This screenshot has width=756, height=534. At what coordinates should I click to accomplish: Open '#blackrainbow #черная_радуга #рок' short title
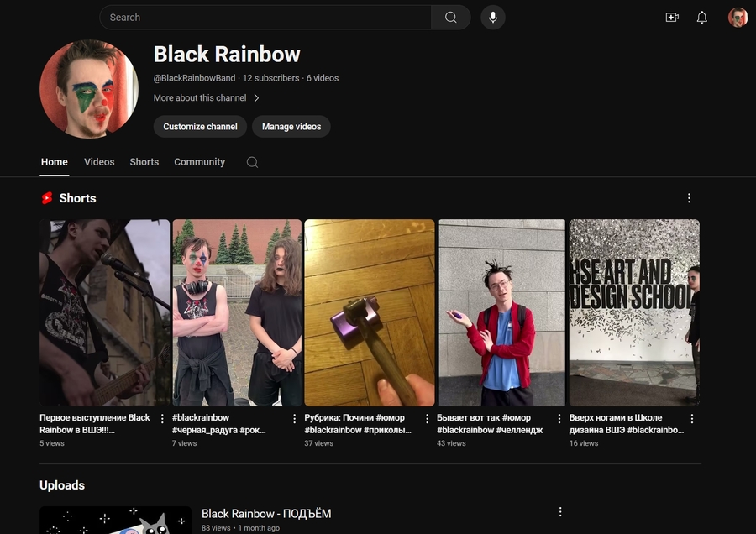tap(219, 424)
